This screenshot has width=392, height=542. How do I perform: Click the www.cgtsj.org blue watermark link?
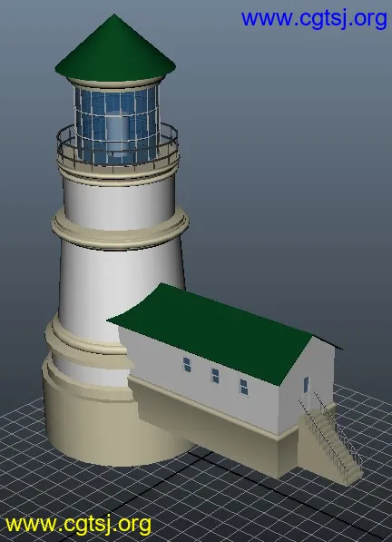(314, 19)
